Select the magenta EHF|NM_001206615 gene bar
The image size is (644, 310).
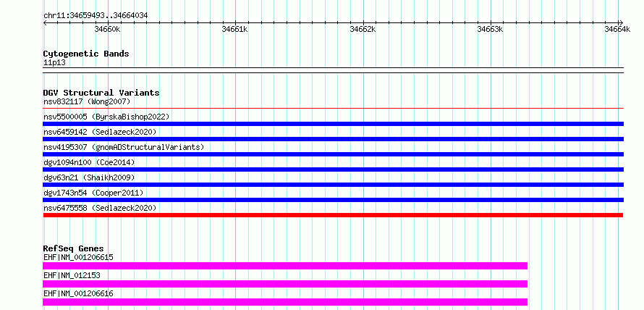click(285, 266)
